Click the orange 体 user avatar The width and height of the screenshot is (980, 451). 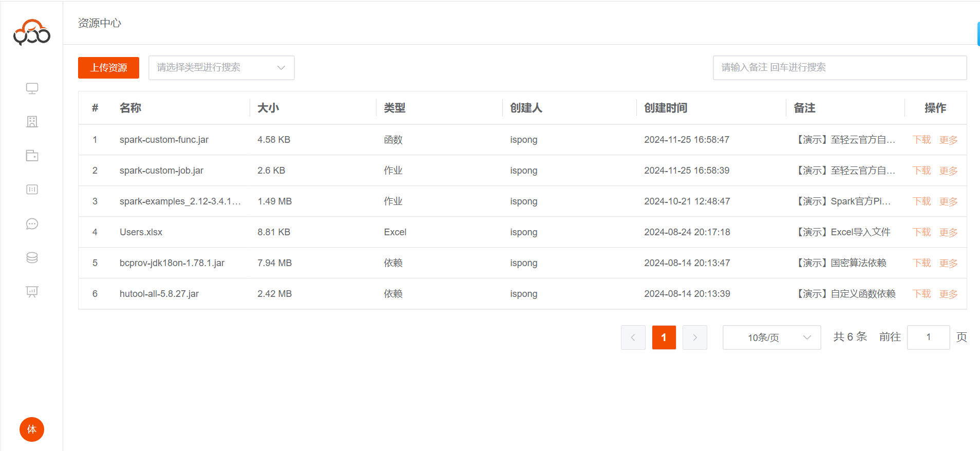tap(32, 429)
